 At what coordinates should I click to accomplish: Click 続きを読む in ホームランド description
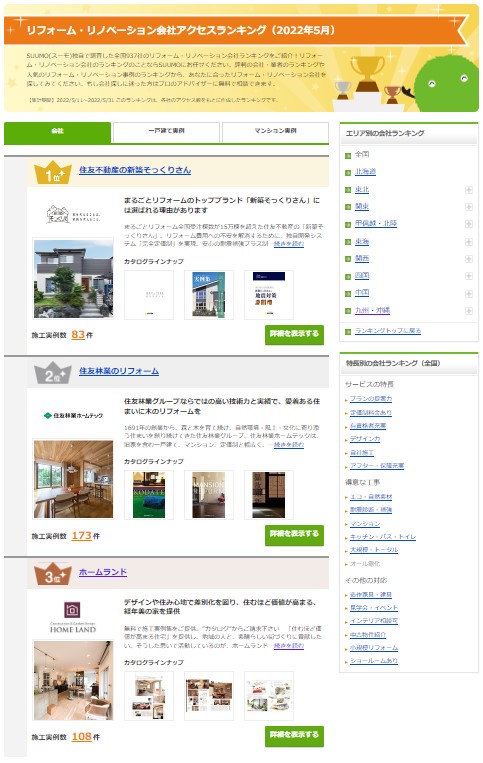[x=289, y=645]
